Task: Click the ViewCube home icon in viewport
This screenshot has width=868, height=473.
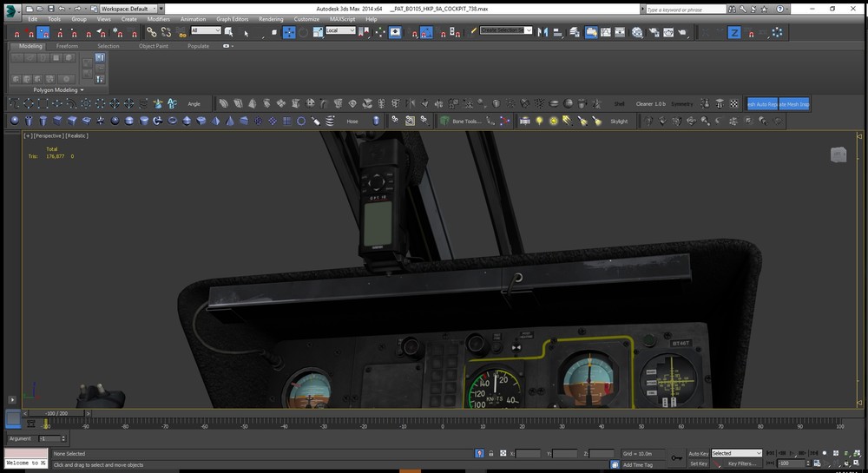Action: [x=838, y=154]
